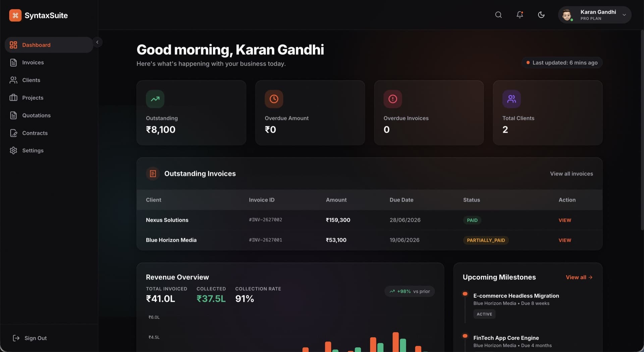644x352 pixels.
Task: View the Nexus Solutions invoice
Action: coord(565,220)
